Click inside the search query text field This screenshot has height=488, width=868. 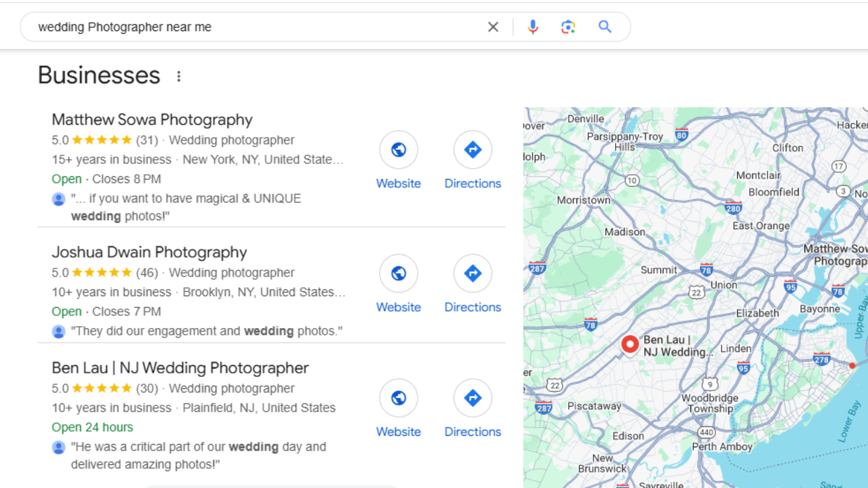(x=258, y=27)
